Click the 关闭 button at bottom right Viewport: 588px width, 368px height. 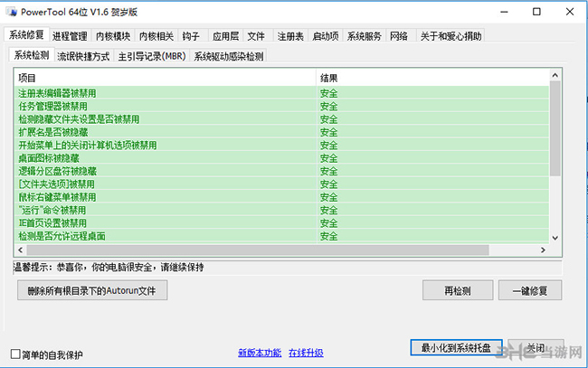(536, 348)
